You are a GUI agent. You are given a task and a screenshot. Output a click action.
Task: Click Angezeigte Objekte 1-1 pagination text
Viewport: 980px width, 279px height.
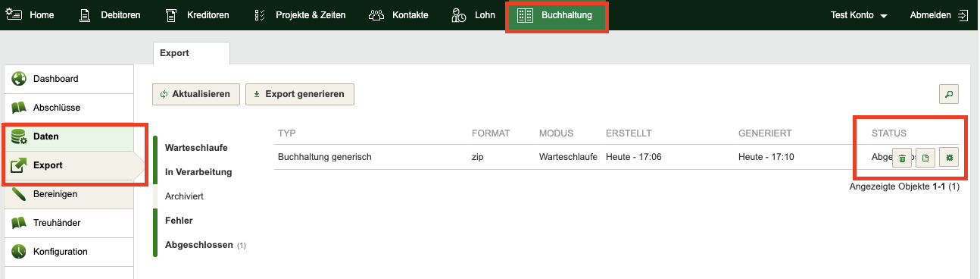click(x=905, y=186)
